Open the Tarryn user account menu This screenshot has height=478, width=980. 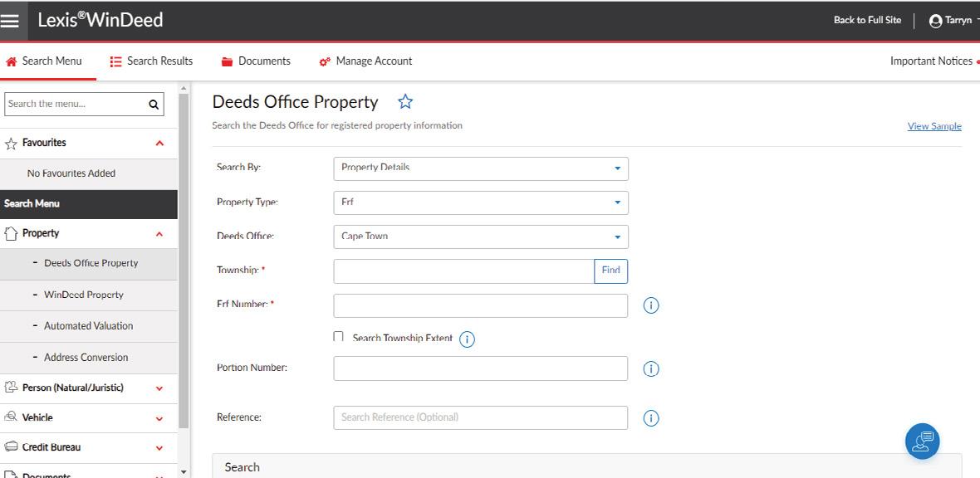click(x=953, y=21)
